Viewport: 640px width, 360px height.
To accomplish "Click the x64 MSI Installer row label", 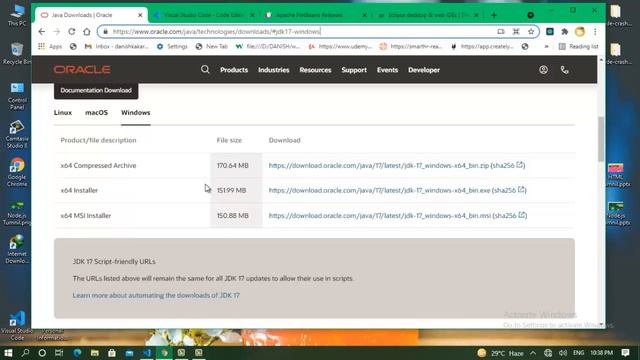I will click(x=86, y=216).
